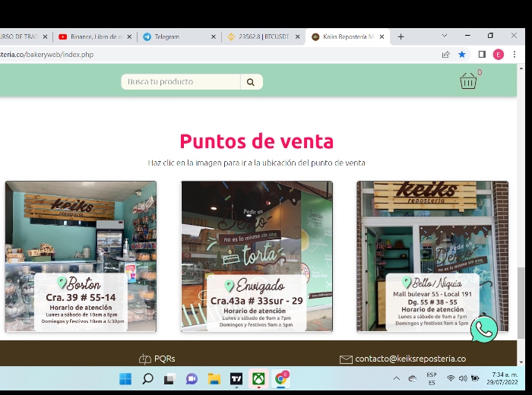Open the shopping basket icon

pyautogui.click(x=468, y=81)
